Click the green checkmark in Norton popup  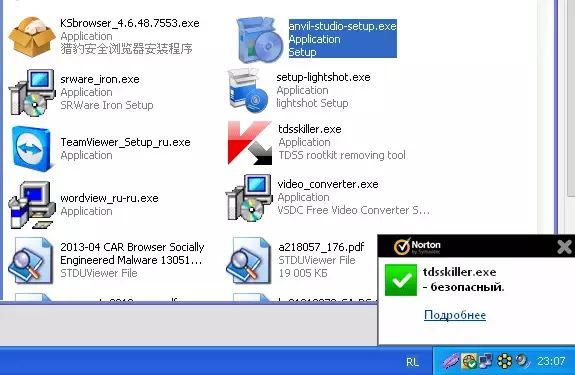tap(401, 280)
